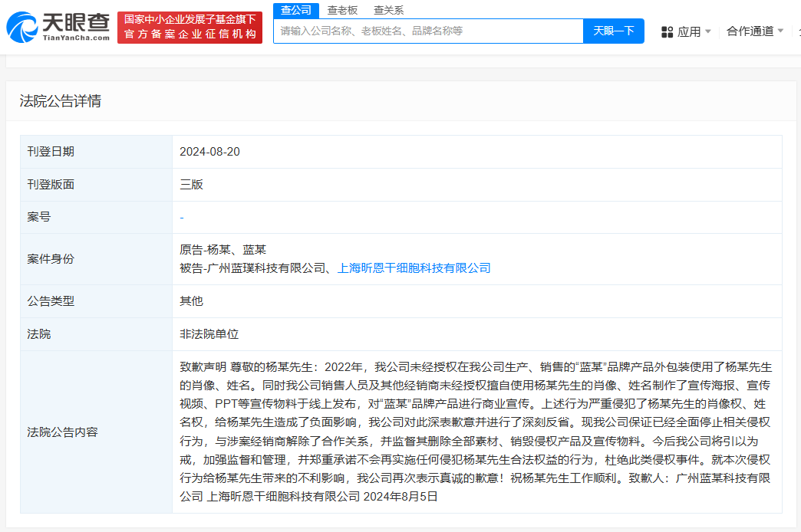Click the 案号 label cell
The width and height of the screenshot is (801, 532).
point(96,217)
